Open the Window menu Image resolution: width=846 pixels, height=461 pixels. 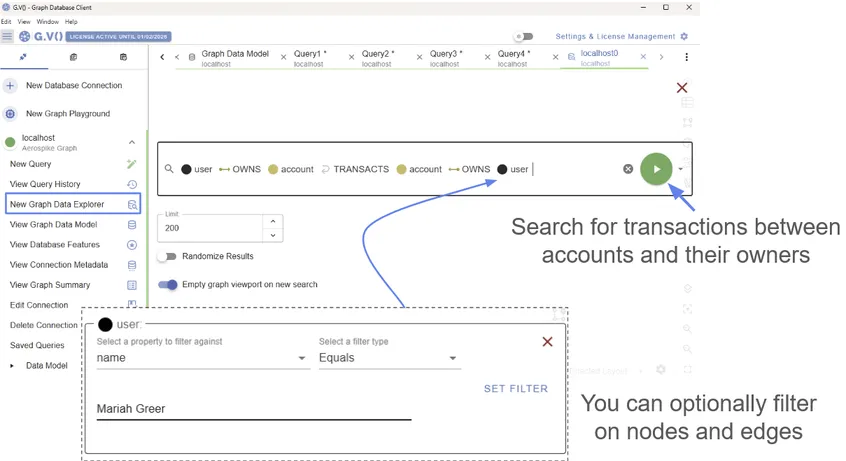[x=47, y=22]
